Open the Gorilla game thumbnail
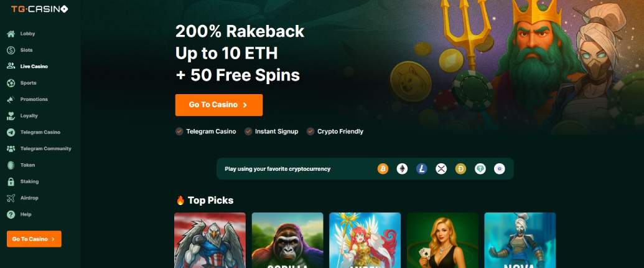 287,240
